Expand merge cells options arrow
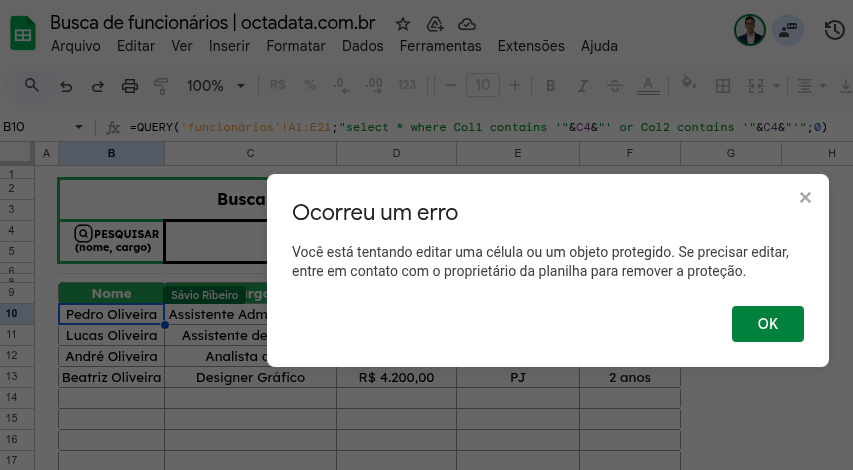The image size is (853, 470). [776, 86]
